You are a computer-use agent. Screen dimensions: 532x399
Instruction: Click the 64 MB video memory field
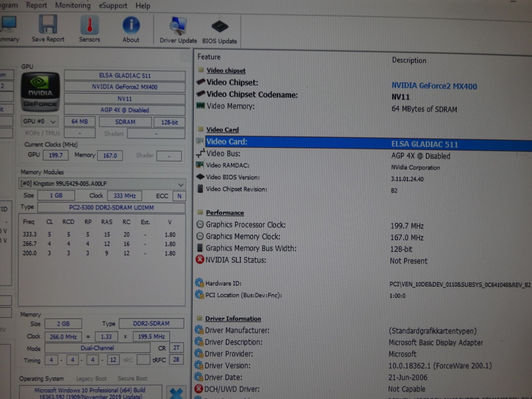79,122
